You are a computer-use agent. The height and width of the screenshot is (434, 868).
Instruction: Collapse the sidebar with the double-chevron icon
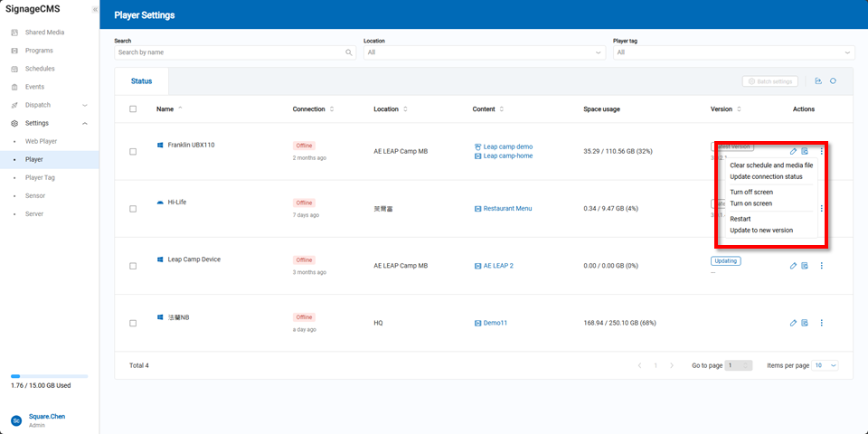tap(95, 9)
